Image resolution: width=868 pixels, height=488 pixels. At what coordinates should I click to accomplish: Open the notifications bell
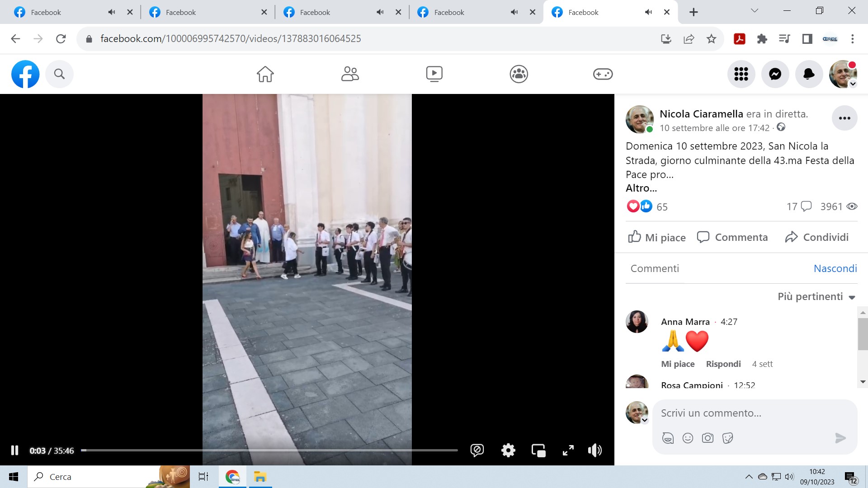(809, 74)
